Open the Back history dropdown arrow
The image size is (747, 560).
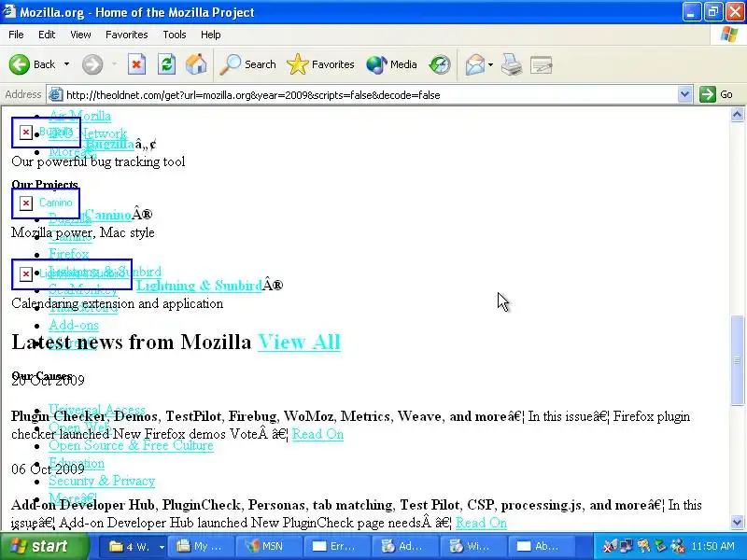[x=66, y=64]
